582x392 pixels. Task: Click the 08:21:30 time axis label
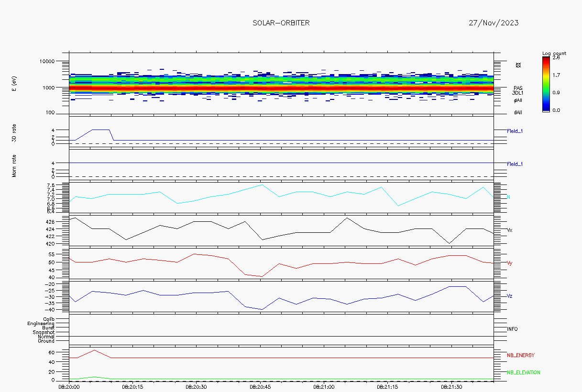[x=451, y=386]
